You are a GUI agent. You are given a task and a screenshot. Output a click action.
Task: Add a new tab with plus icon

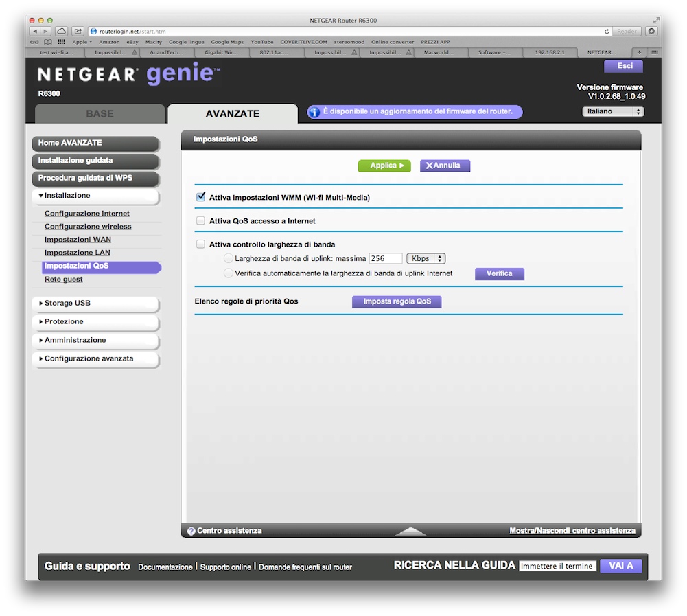[639, 52]
